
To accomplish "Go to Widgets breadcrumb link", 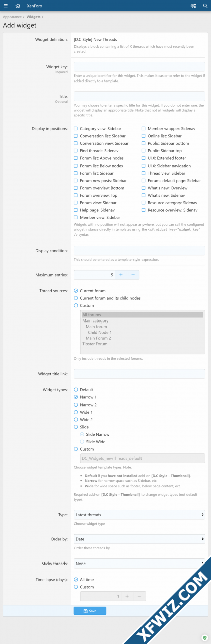I will (x=34, y=17).
